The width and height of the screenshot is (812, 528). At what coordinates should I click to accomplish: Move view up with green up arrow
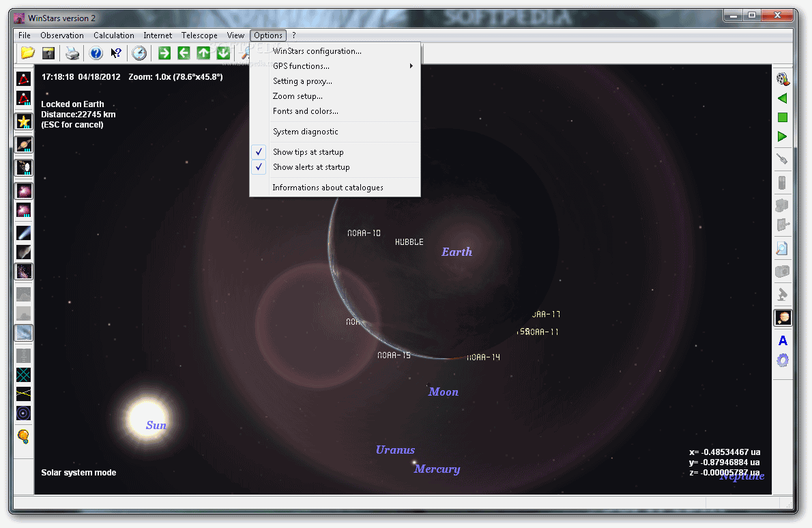[203, 53]
